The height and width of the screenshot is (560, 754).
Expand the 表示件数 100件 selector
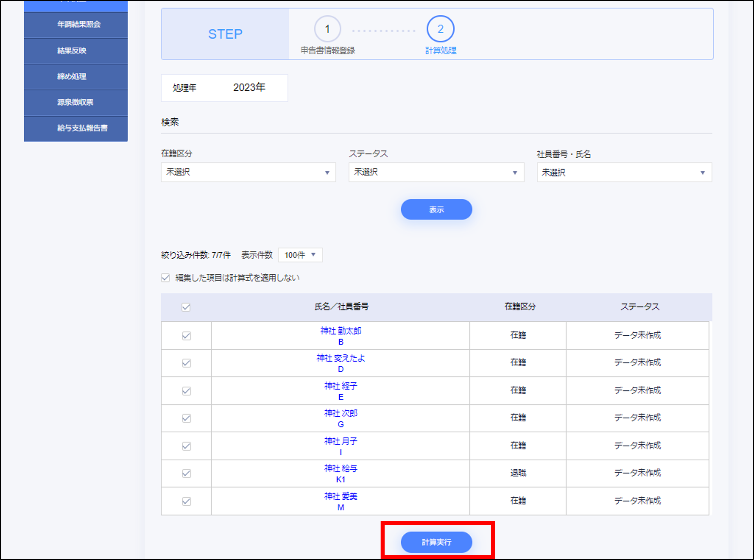300,255
